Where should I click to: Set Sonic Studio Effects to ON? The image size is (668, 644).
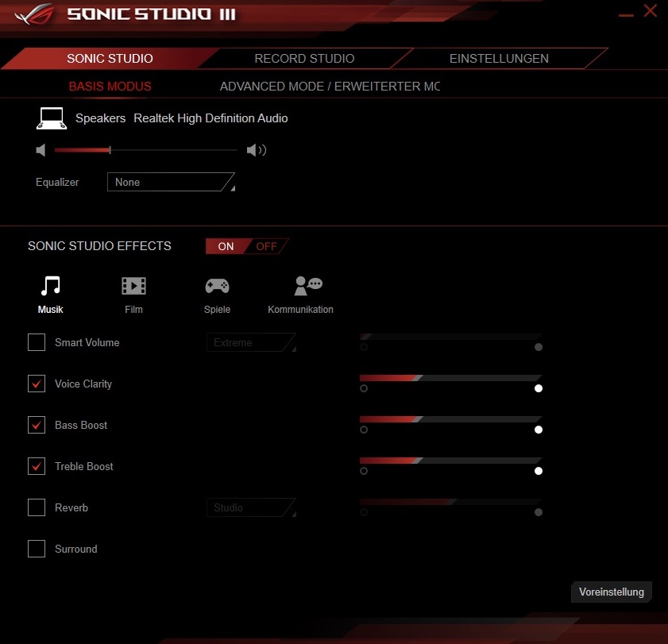(x=226, y=246)
